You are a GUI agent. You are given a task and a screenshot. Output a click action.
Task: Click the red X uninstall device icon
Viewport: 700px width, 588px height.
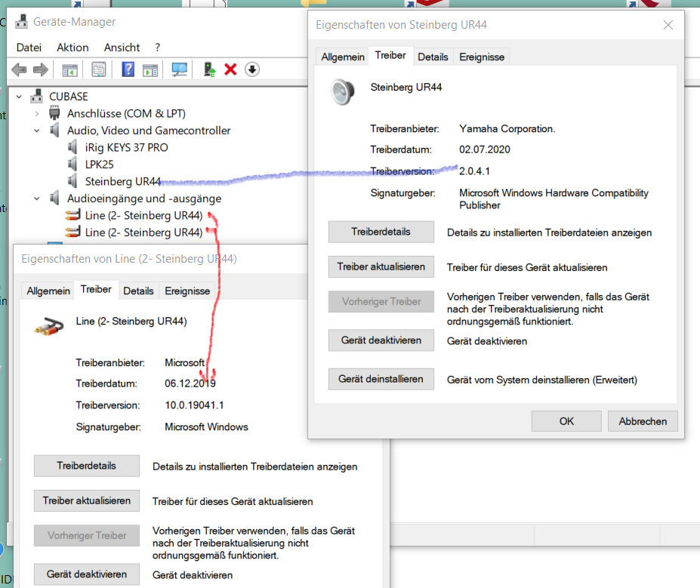pyautogui.click(x=230, y=69)
